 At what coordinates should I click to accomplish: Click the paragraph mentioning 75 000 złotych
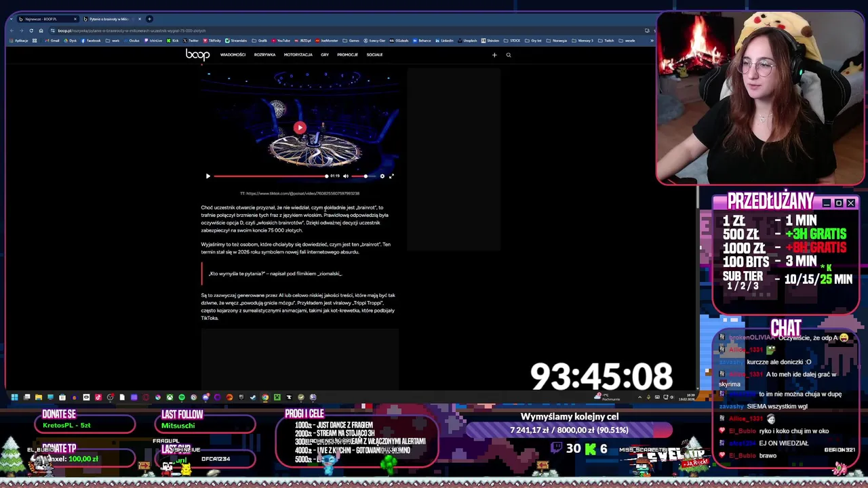[296, 219]
